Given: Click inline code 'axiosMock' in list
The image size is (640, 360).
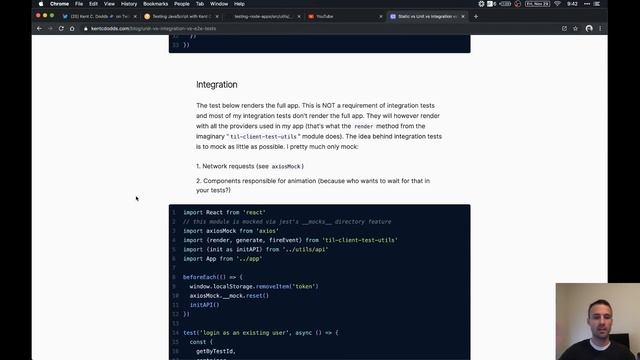Looking at the screenshot, I should [286, 167].
